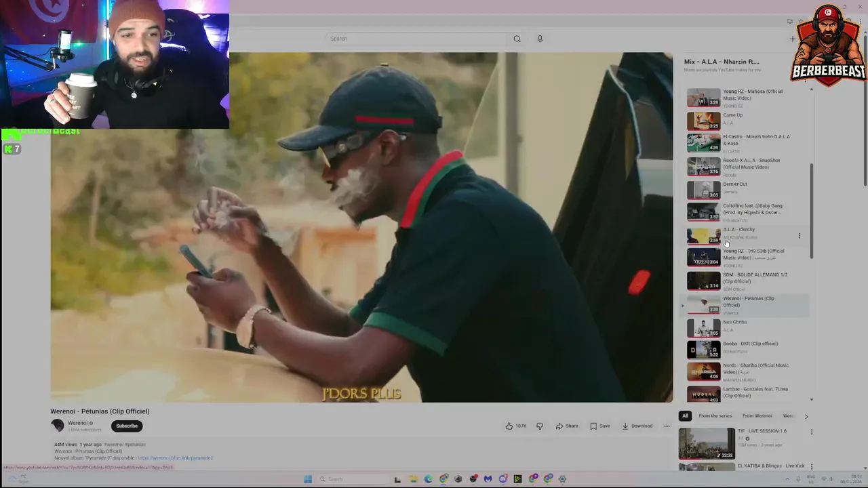Open more actions three-dot menu below video
This screenshot has width=868, height=488.
[667, 426]
